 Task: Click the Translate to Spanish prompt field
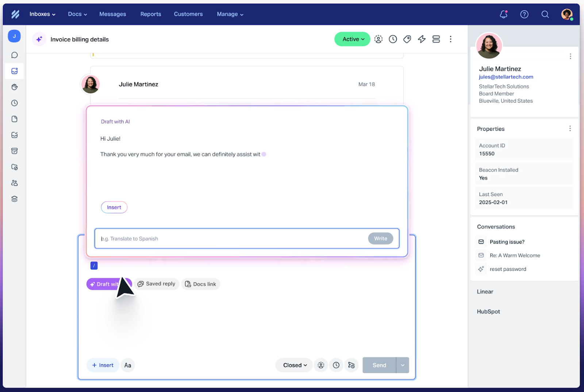(219, 238)
